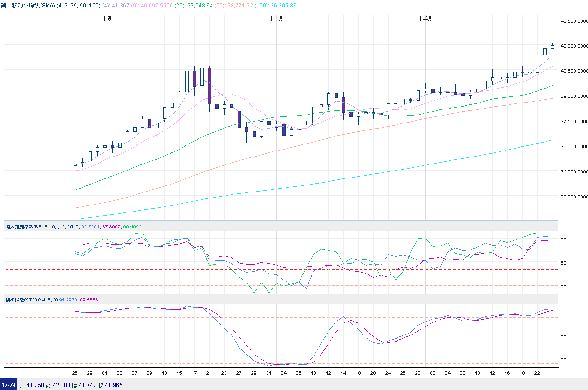Click the STC value 91.2973 in header
Screen dimensions: 588x390
click(68, 300)
